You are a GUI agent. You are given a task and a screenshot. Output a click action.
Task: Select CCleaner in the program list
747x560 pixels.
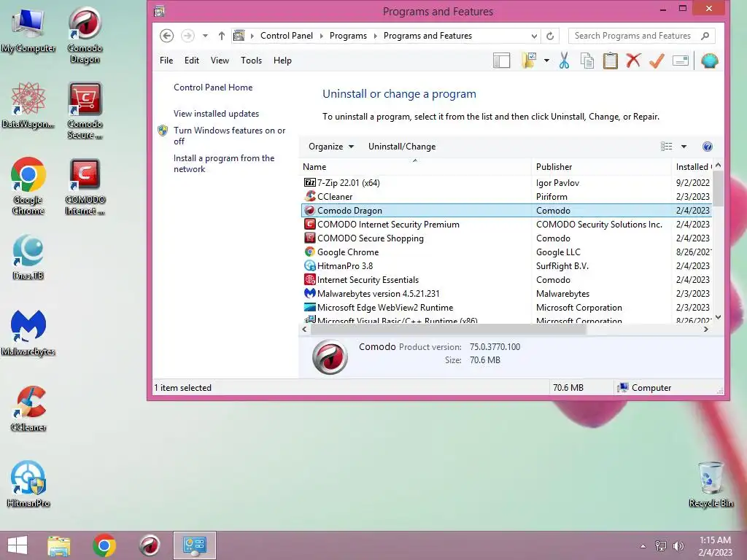[506, 197]
